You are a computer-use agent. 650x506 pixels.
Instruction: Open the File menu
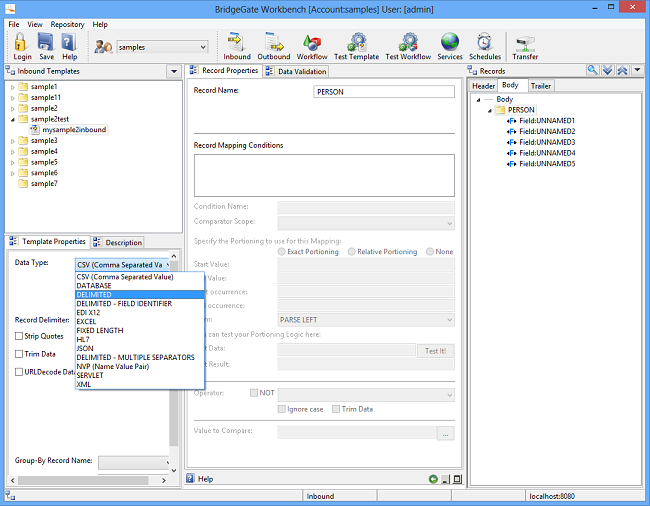click(x=14, y=24)
